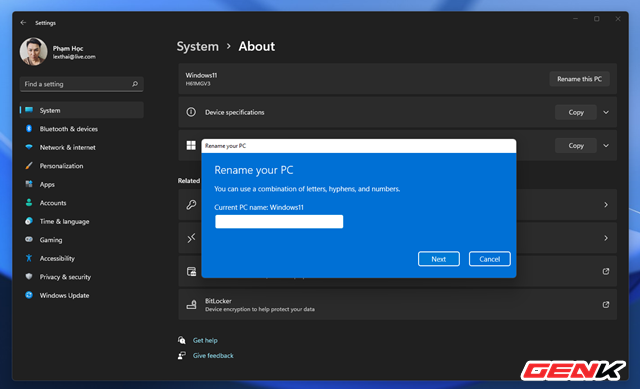Click the new PC name text field
640x389 pixels.
279,222
